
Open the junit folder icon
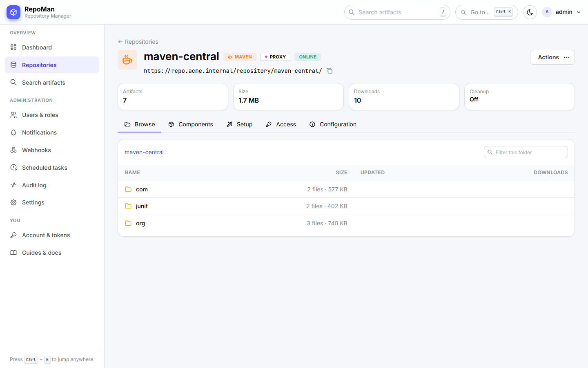point(128,206)
